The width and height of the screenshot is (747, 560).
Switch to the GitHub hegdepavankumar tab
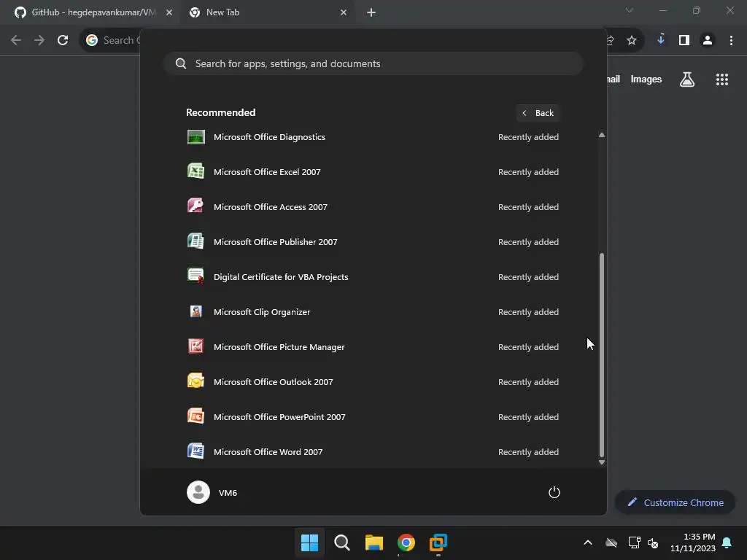coord(90,12)
